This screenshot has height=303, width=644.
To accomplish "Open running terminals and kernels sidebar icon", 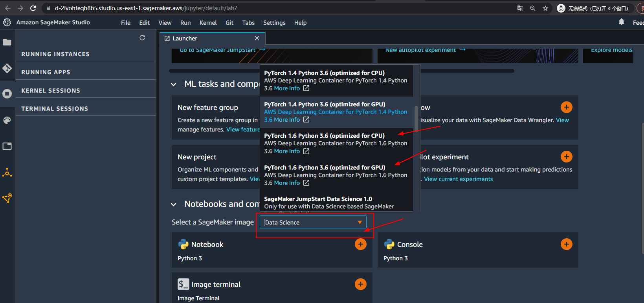I will click(x=7, y=94).
